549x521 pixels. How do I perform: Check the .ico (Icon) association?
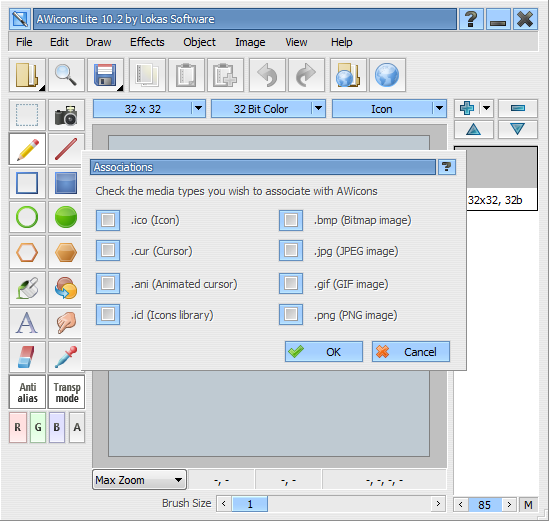tap(108, 220)
